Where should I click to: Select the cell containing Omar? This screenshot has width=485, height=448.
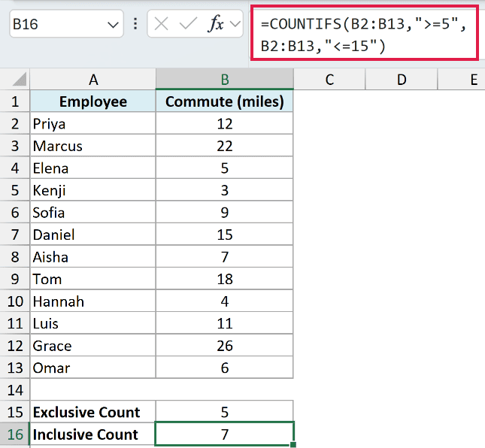click(x=93, y=368)
